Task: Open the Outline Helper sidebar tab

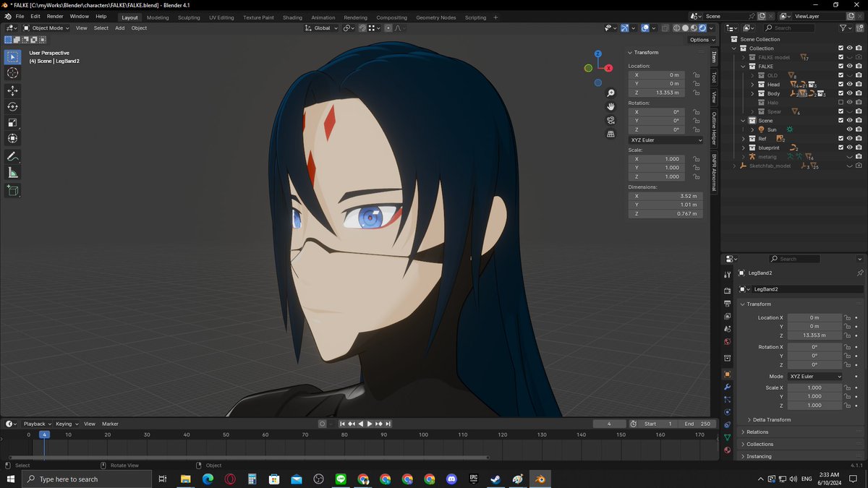Action: click(714, 129)
